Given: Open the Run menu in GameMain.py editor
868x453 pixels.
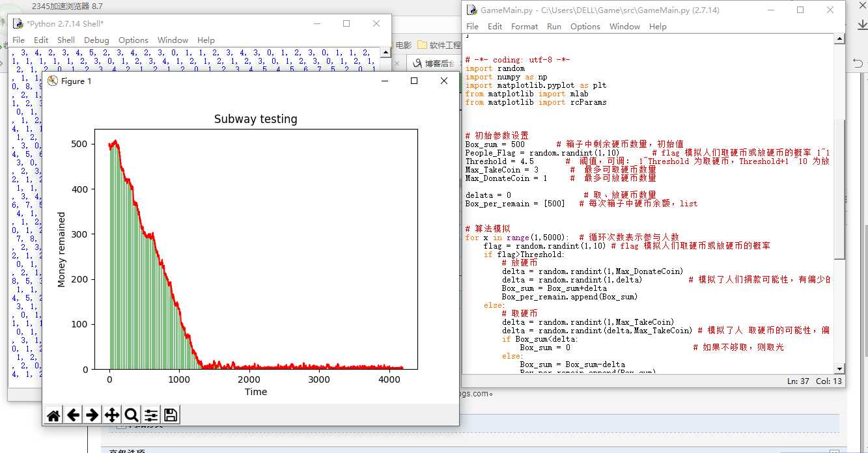Looking at the screenshot, I should [554, 26].
